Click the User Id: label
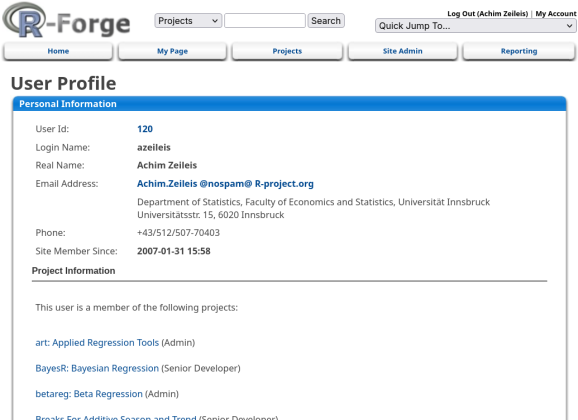The width and height of the screenshot is (578, 420). (52, 129)
